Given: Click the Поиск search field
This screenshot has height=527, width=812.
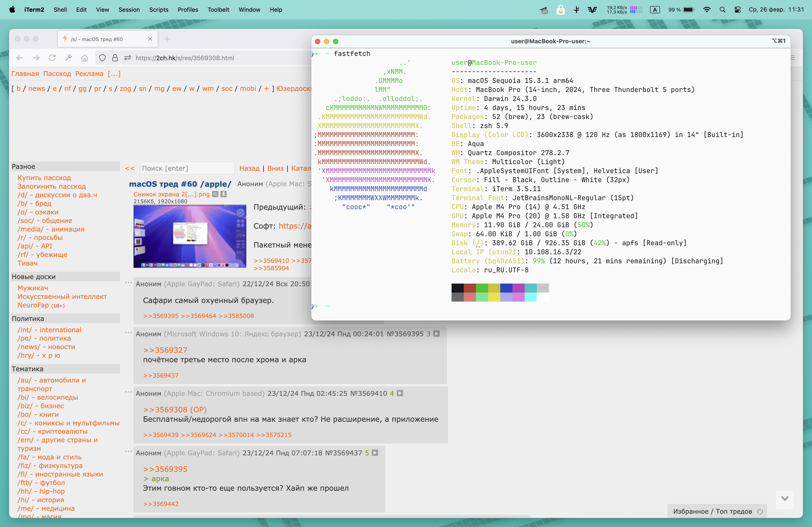Looking at the screenshot, I should [x=187, y=168].
